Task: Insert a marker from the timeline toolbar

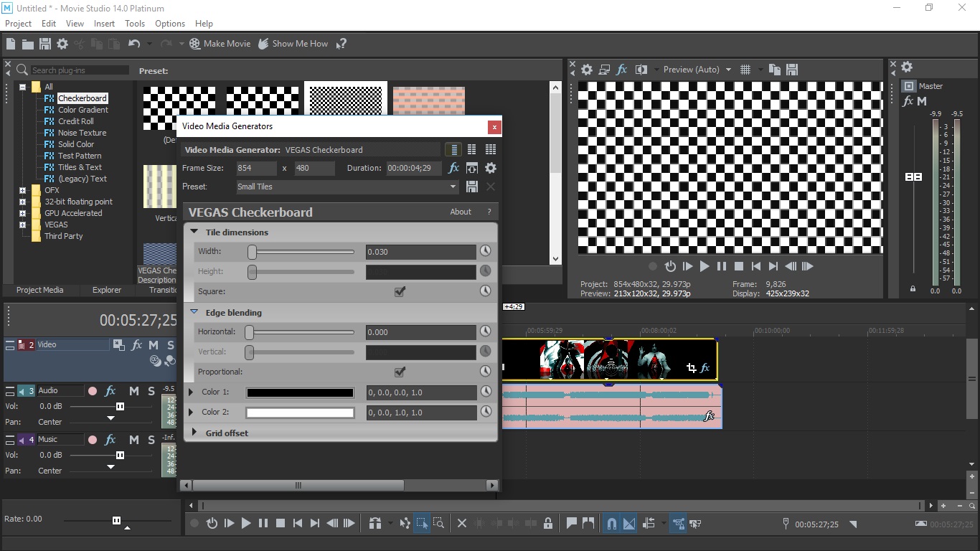Action: pos(572,524)
